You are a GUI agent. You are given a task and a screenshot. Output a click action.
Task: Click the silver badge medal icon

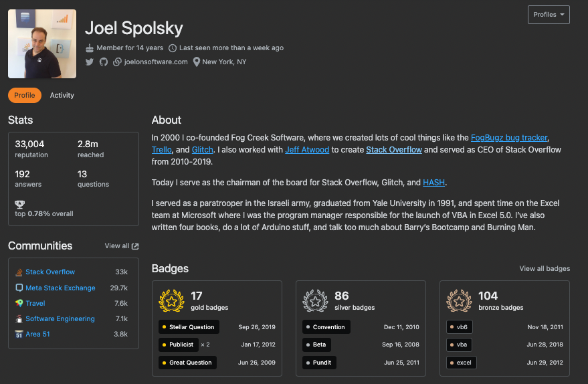315,301
